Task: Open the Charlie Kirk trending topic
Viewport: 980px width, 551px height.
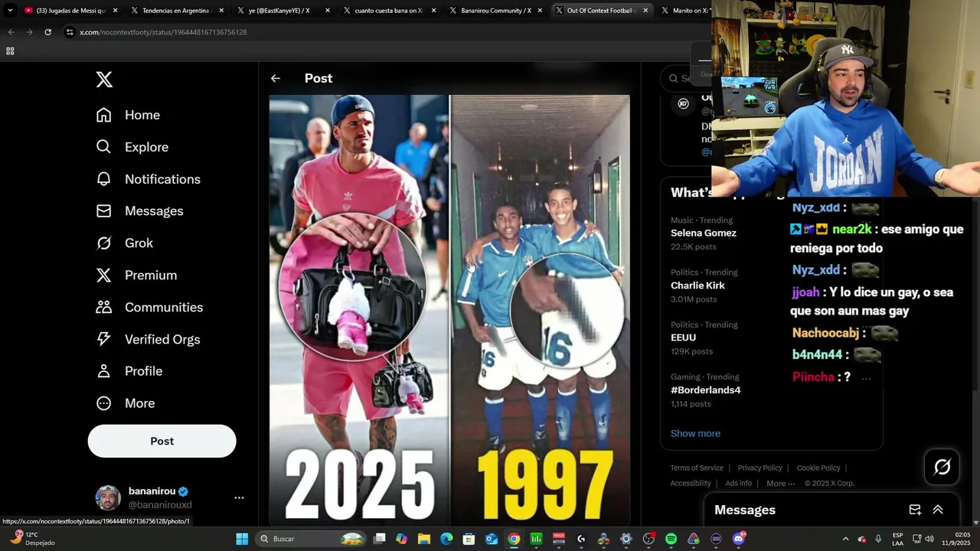Action: 697,285
